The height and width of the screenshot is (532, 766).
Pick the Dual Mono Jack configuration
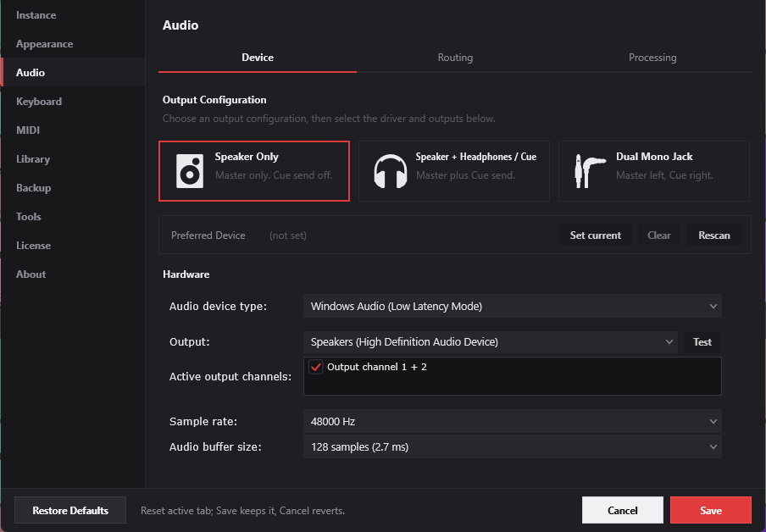coord(653,171)
